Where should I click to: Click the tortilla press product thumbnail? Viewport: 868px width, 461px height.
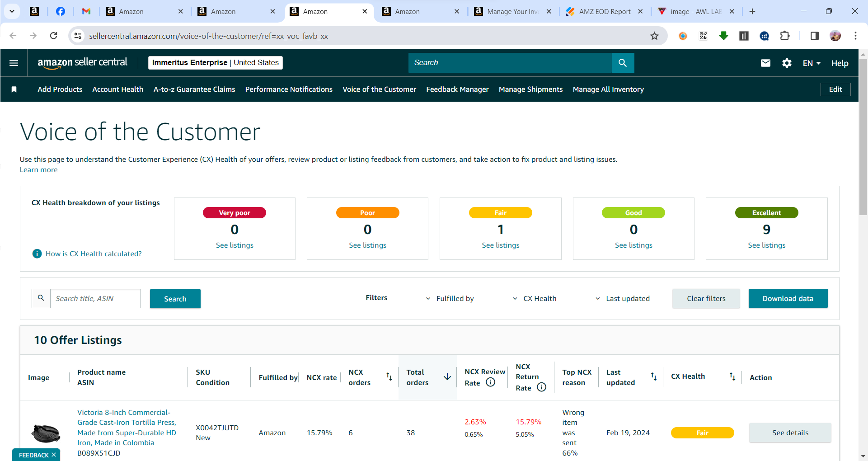coord(46,433)
